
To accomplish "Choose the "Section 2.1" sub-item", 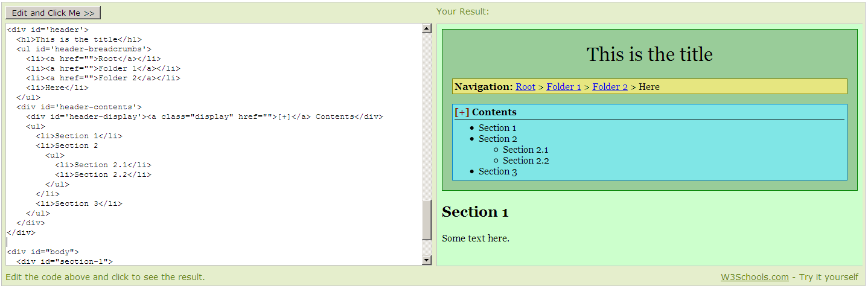I will click(x=525, y=150).
